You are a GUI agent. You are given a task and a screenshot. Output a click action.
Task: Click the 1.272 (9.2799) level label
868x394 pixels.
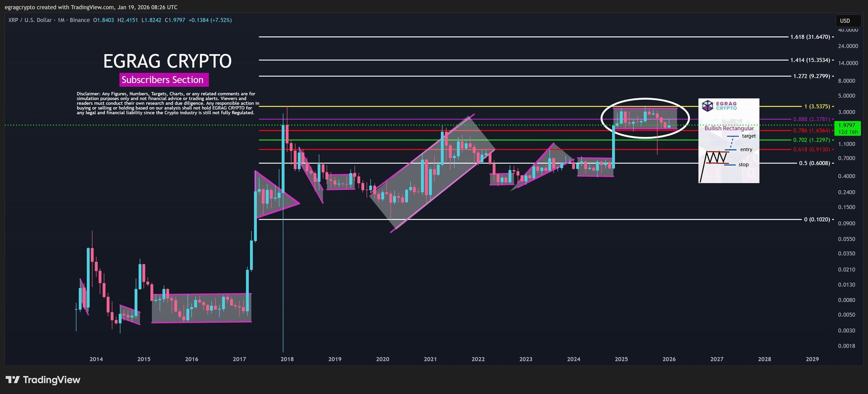[811, 76]
